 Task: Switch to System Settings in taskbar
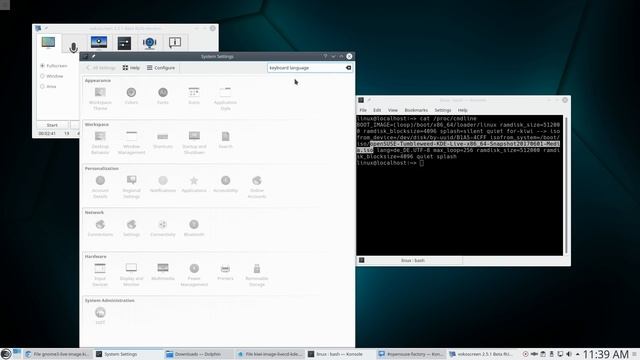[x=128, y=354]
